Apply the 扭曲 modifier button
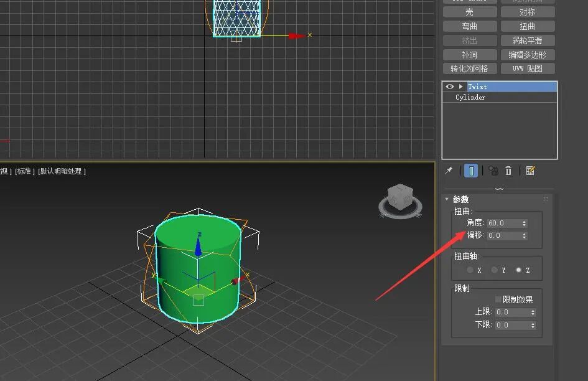This screenshot has height=381, width=588. (x=528, y=26)
